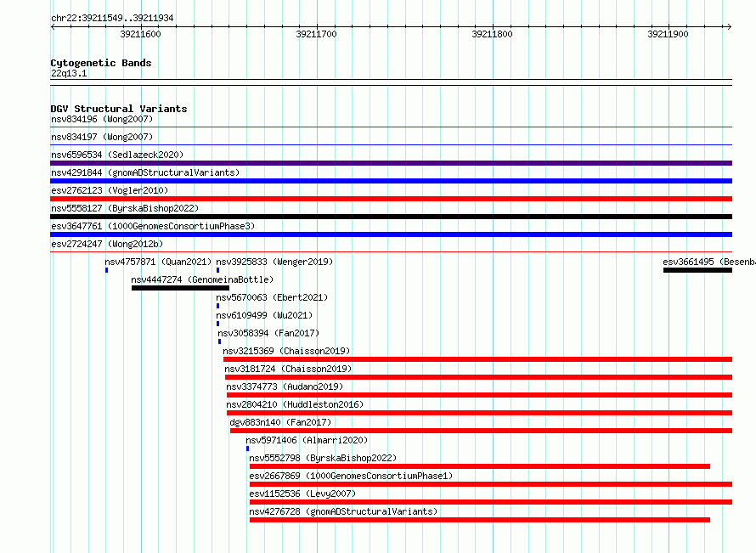The height and width of the screenshot is (553, 756).
Task: Click the blue bar under esv3647761
Action: [391, 234]
